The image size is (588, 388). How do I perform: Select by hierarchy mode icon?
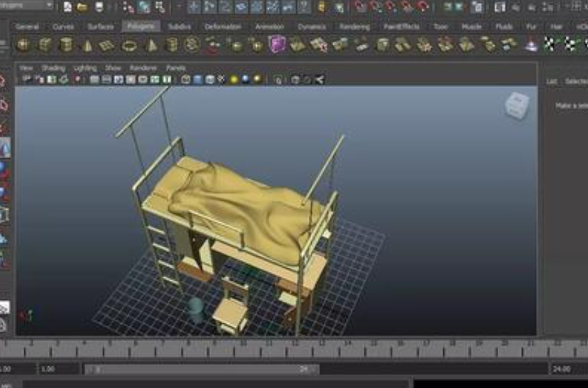(x=128, y=7)
